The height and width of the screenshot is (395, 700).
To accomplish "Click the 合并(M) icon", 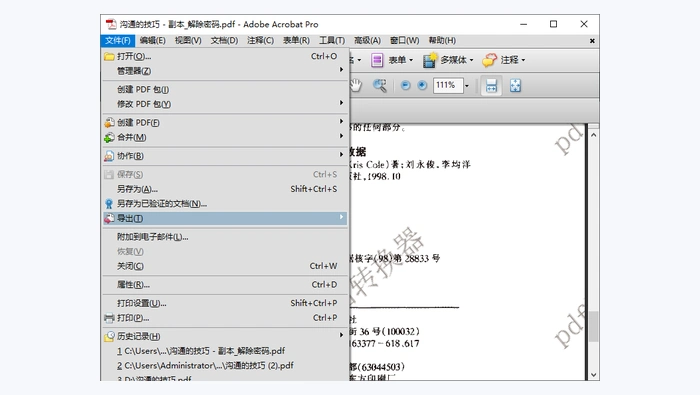I will 109,137.
